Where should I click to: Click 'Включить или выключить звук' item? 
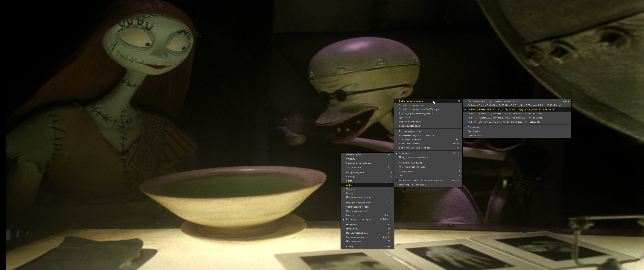(428, 148)
